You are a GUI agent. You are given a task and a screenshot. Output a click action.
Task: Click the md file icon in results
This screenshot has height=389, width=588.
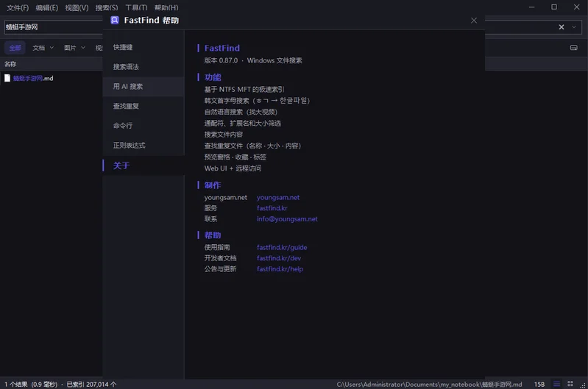pos(7,78)
